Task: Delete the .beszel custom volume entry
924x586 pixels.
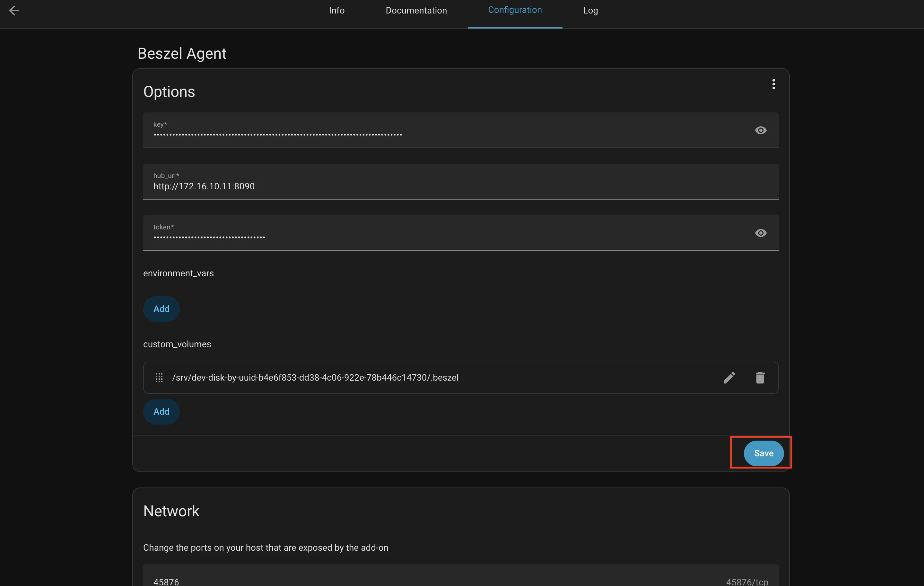Action: 760,378
